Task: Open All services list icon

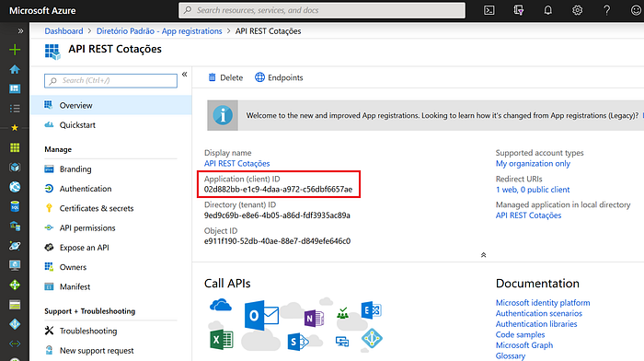Action: click(15, 109)
